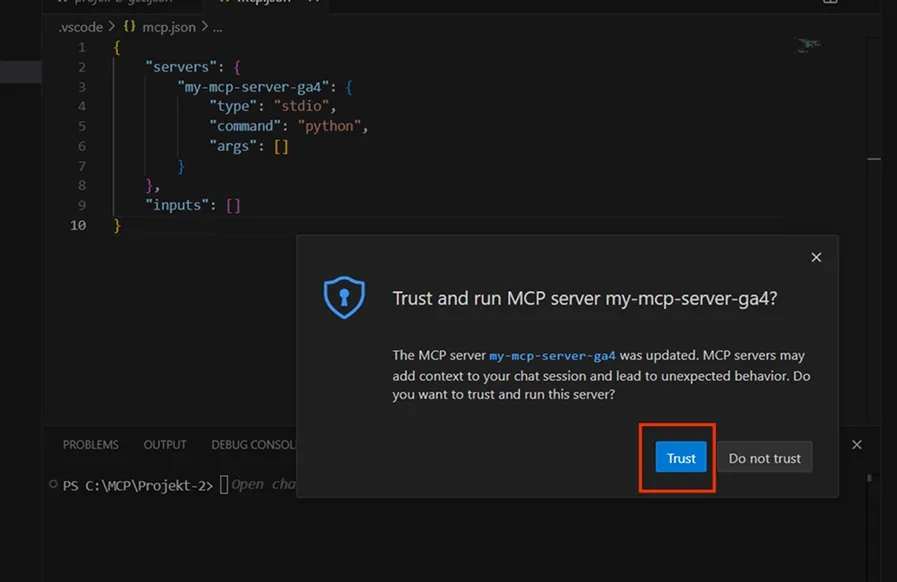Click the shield lock icon in dialog
Viewport: 897px width, 582px height.
(x=344, y=298)
